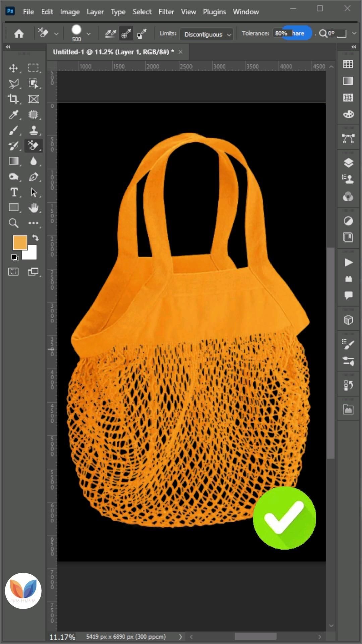Open the Limits Discontiguous dropdown
Image resolution: width=362 pixels, height=644 pixels.
pyautogui.click(x=206, y=34)
